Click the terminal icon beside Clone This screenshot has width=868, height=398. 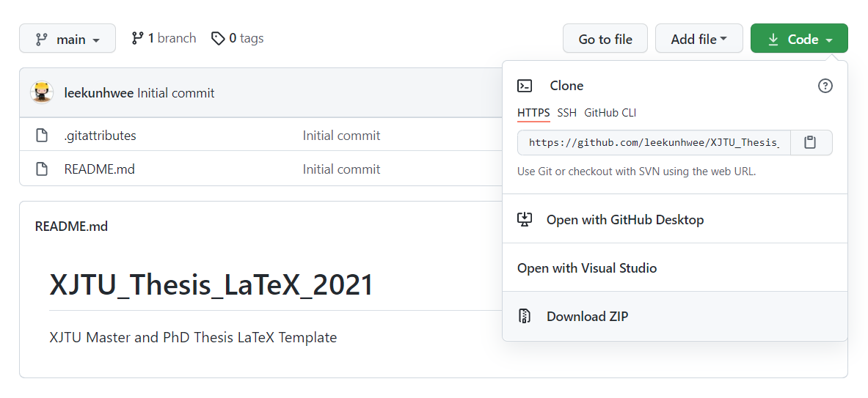(x=524, y=86)
